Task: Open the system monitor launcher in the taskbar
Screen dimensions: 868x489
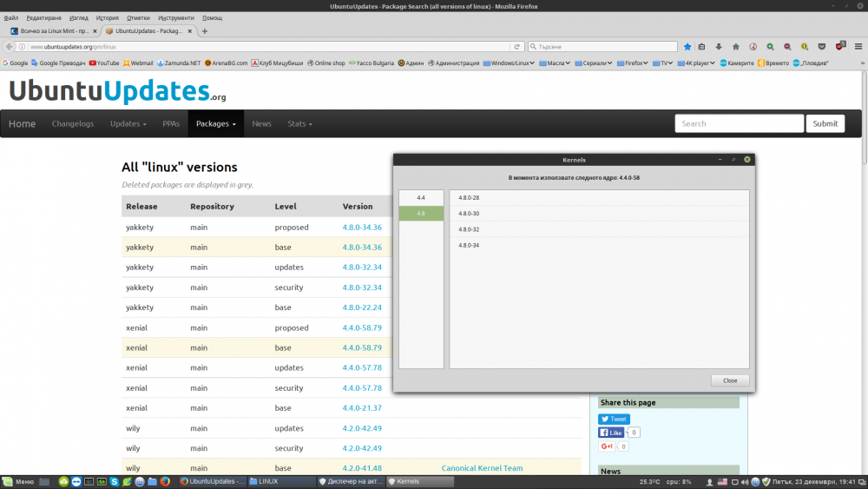Action: [x=102, y=482]
